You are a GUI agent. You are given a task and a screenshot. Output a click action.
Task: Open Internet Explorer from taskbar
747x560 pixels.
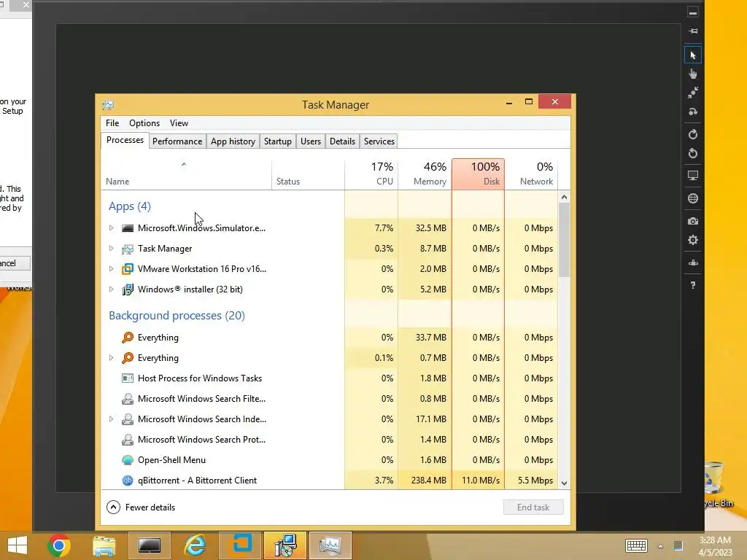[x=195, y=545]
